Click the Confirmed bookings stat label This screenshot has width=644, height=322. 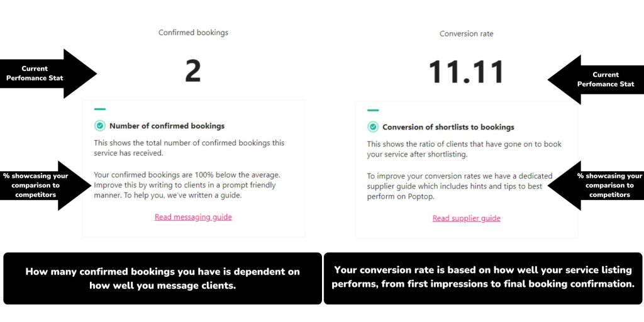[193, 33]
